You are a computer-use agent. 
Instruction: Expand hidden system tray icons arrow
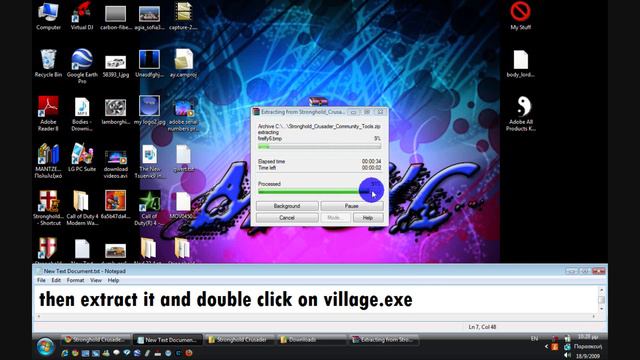pos(546,347)
